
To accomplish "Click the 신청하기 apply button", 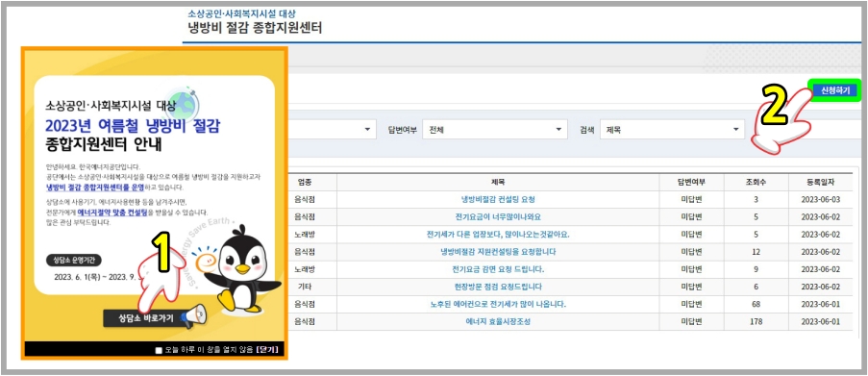I will 834,90.
